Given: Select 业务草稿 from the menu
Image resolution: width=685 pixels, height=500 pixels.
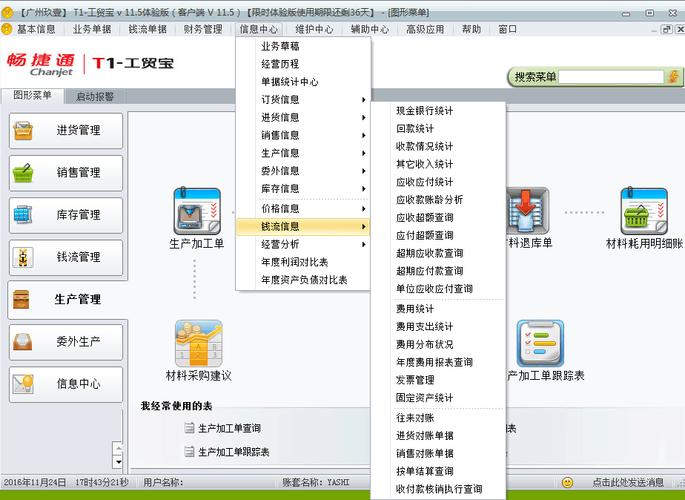Looking at the screenshot, I should coord(303,46).
